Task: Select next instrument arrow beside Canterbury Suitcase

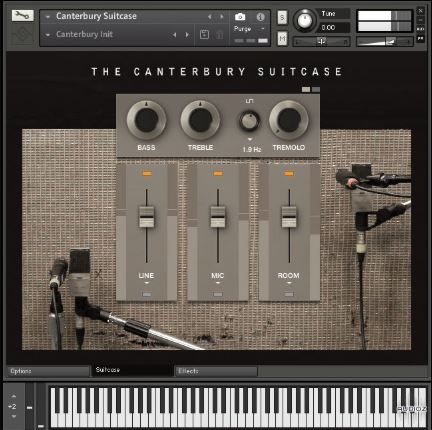Action: pos(222,17)
